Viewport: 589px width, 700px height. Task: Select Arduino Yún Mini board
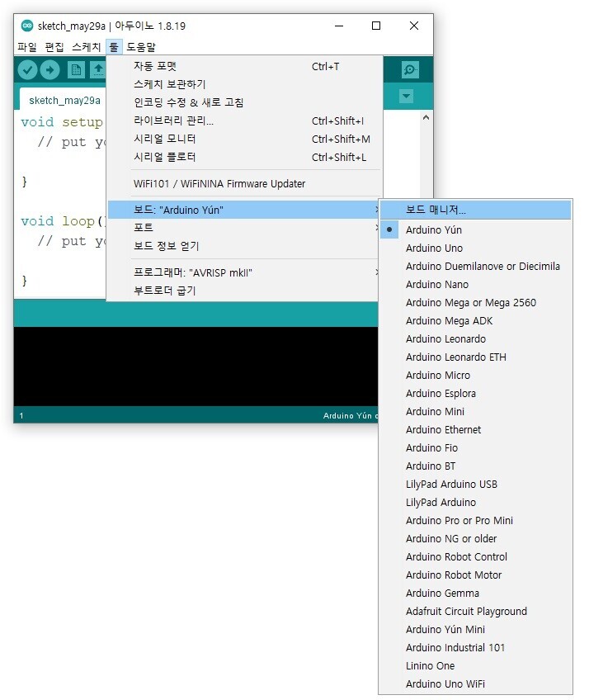(x=476, y=630)
